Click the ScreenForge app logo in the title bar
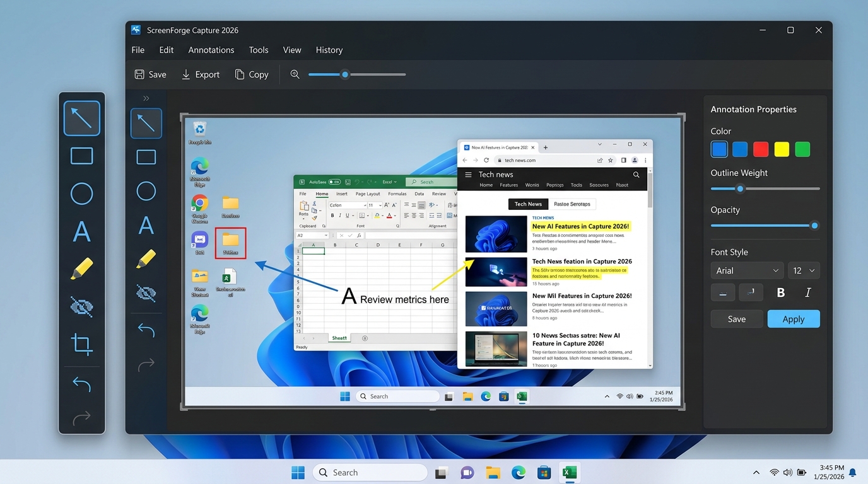The height and width of the screenshot is (484, 868). [136, 30]
